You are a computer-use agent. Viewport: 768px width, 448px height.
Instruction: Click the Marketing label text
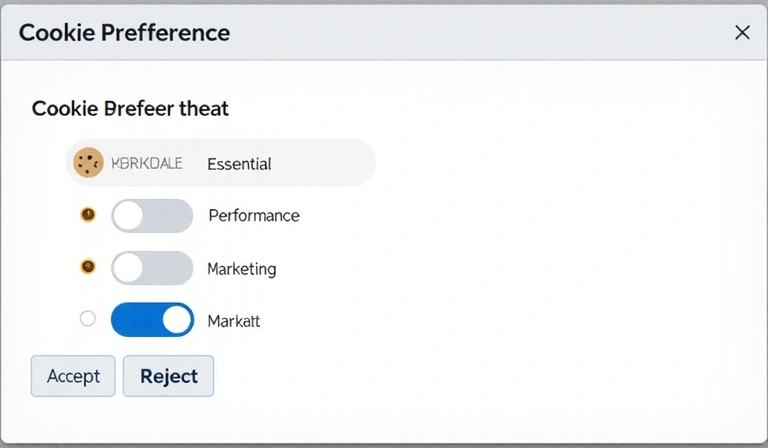pos(242,269)
